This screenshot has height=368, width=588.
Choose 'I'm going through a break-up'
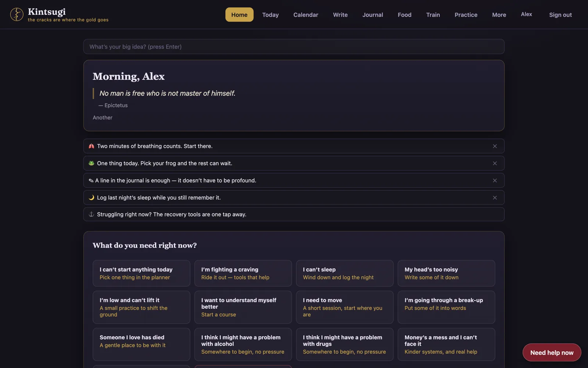[x=446, y=307]
